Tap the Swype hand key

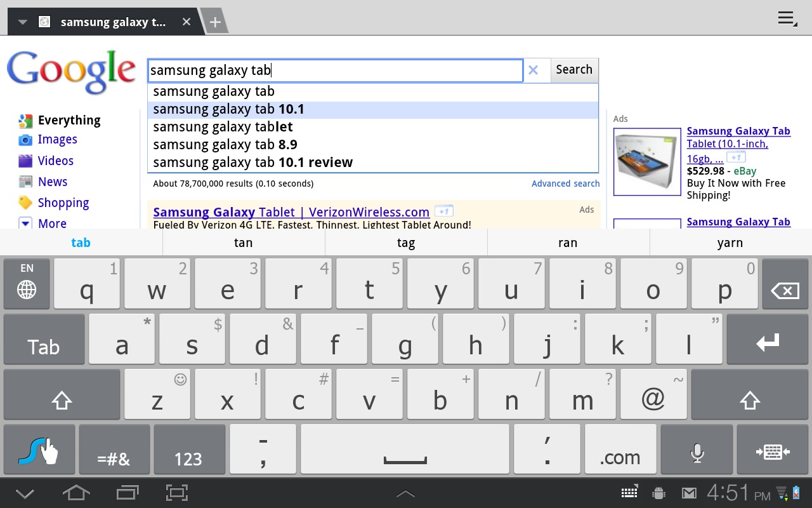pos(39,450)
